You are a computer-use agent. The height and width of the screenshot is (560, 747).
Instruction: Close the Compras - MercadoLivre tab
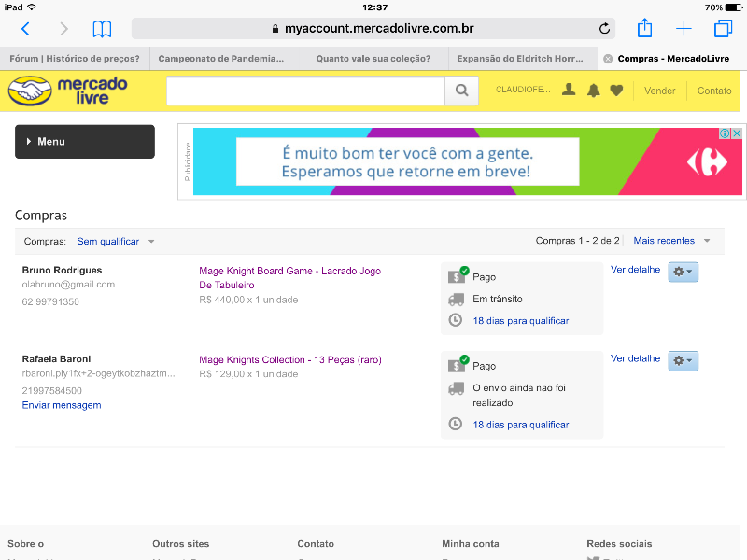tap(608, 59)
